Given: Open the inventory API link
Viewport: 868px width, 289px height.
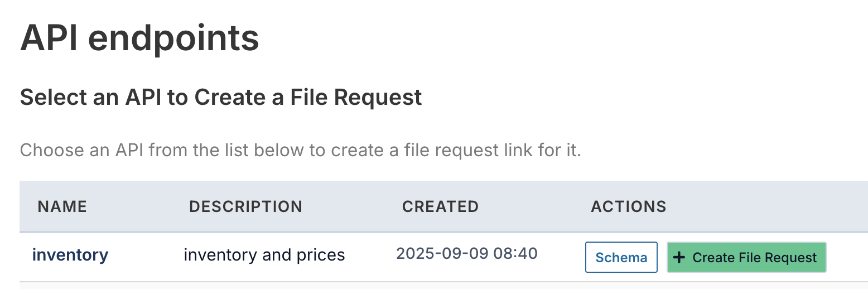Looking at the screenshot, I should coord(70,255).
